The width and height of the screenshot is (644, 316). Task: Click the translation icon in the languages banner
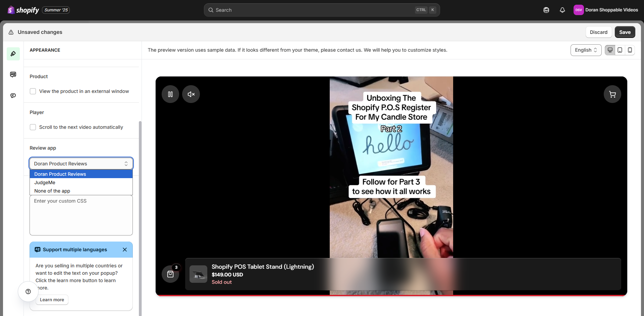point(38,250)
